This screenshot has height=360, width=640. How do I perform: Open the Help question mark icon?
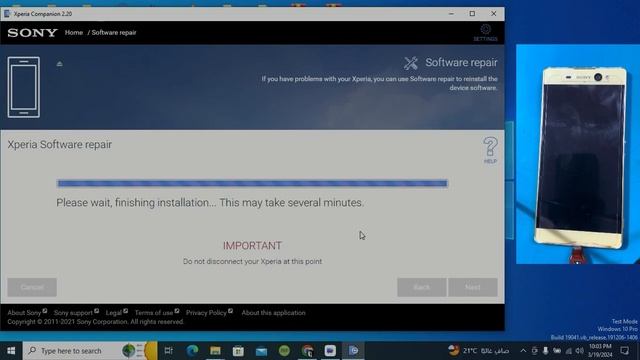pos(490,150)
